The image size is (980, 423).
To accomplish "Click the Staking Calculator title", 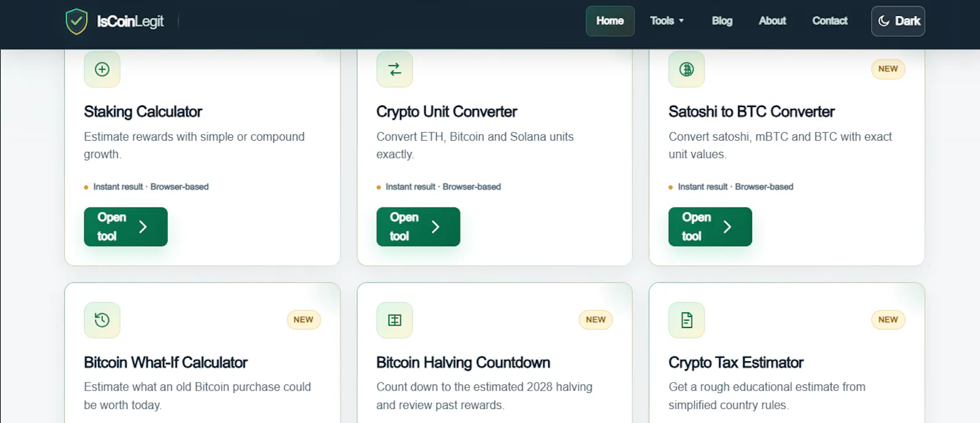I will pos(143,112).
